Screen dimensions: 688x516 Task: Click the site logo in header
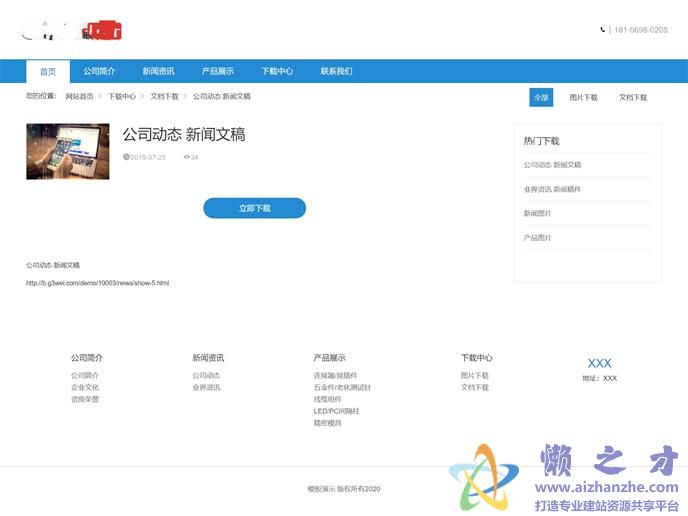coord(71,31)
